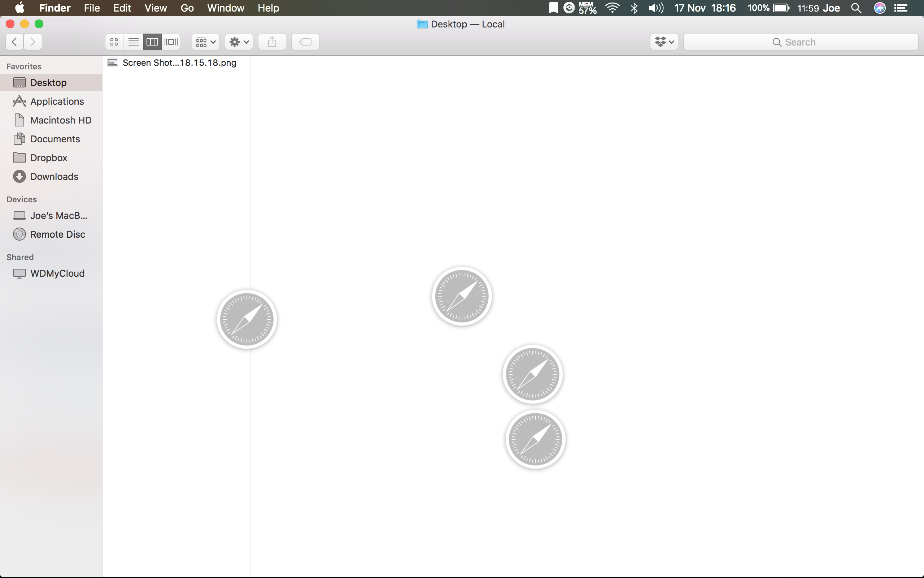The height and width of the screenshot is (578, 924).
Task: Select Desktop in the sidebar
Action: (x=51, y=83)
